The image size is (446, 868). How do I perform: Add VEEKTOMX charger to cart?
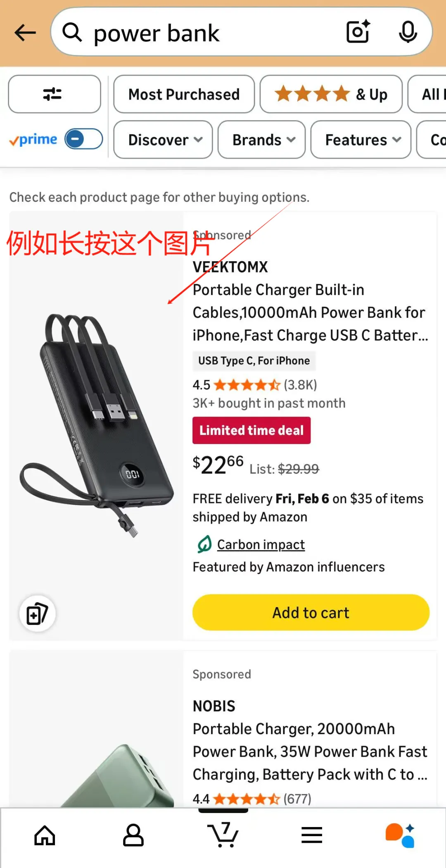pyautogui.click(x=311, y=613)
